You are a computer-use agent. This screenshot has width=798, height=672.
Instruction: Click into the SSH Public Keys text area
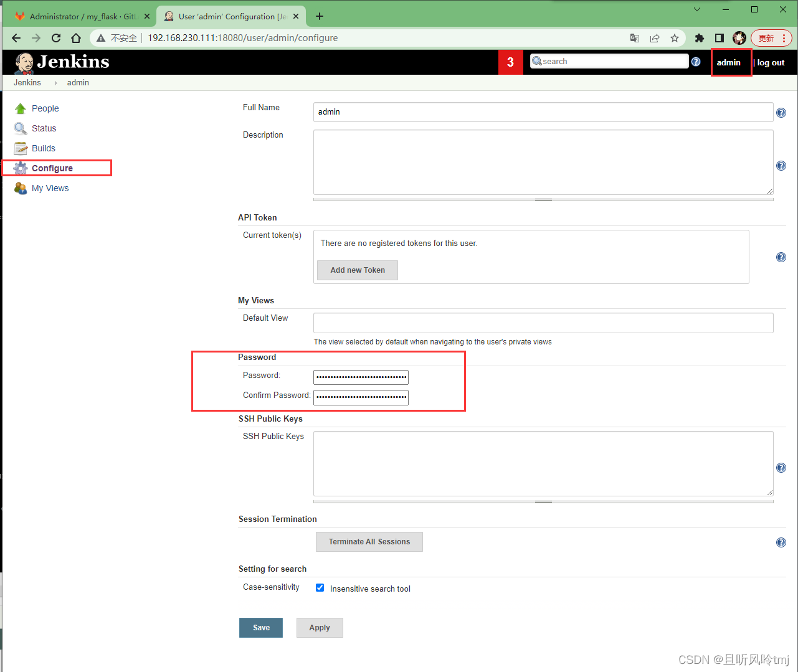pyautogui.click(x=543, y=463)
